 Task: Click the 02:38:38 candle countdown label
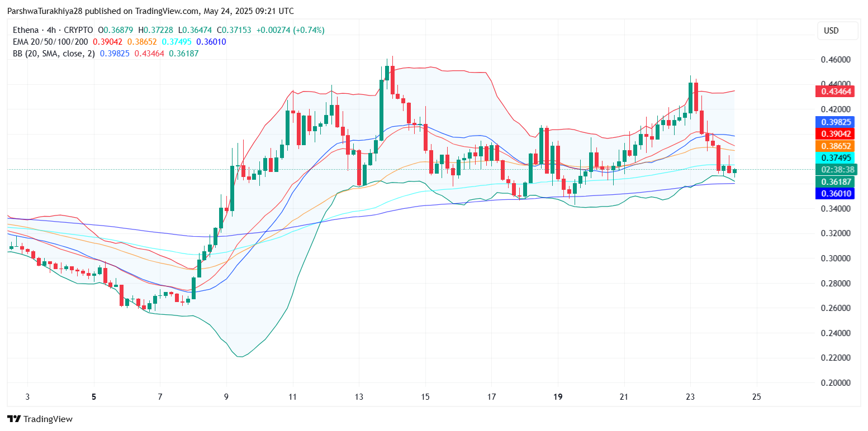pyautogui.click(x=837, y=170)
